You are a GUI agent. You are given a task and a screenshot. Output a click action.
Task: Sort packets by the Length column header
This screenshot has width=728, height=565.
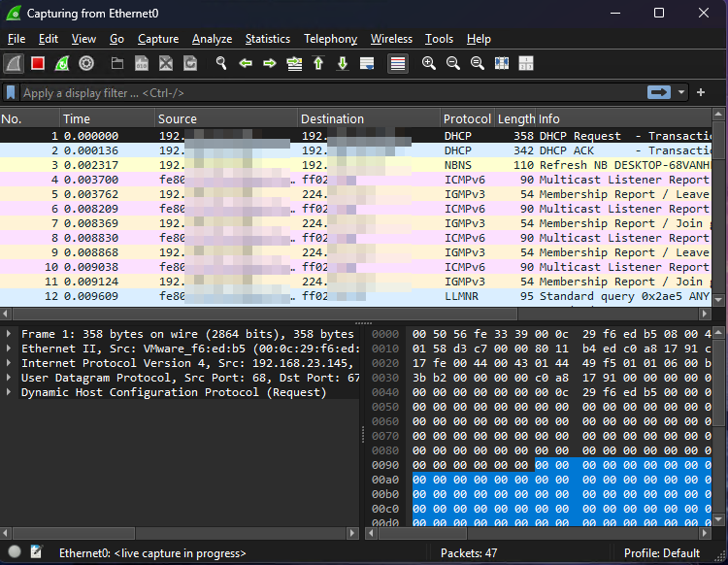515,118
